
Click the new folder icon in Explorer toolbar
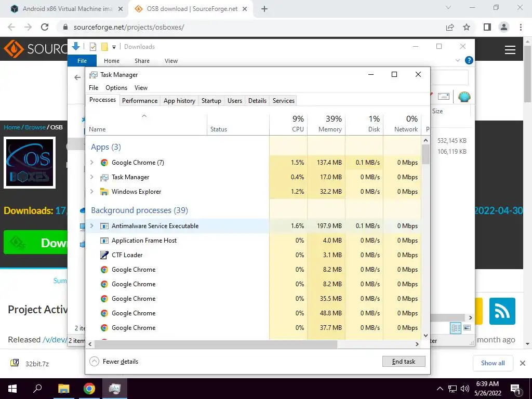104,47
